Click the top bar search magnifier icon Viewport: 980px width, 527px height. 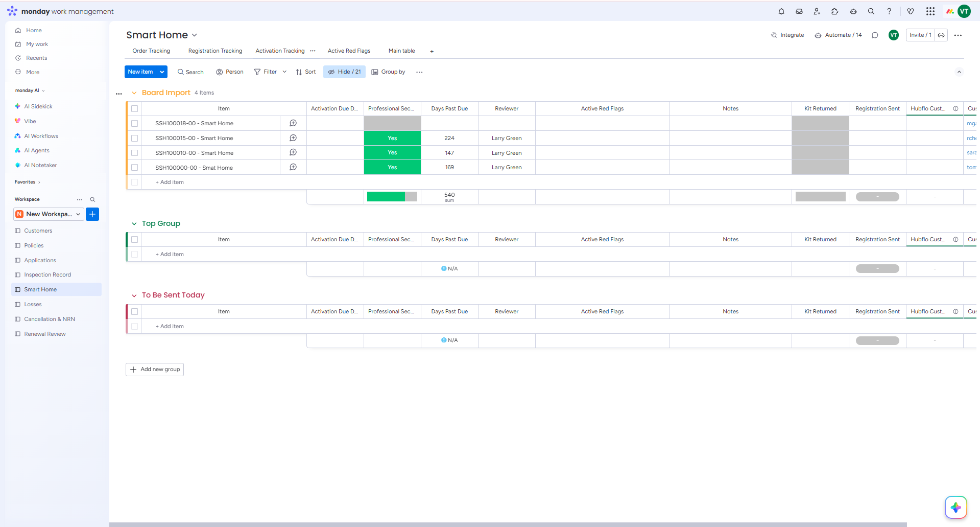pyautogui.click(x=871, y=11)
